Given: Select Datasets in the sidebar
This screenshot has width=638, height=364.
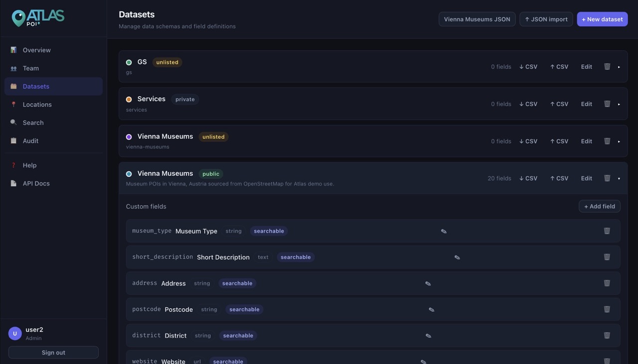Looking at the screenshot, I should pyautogui.click(x=53, y=86).
